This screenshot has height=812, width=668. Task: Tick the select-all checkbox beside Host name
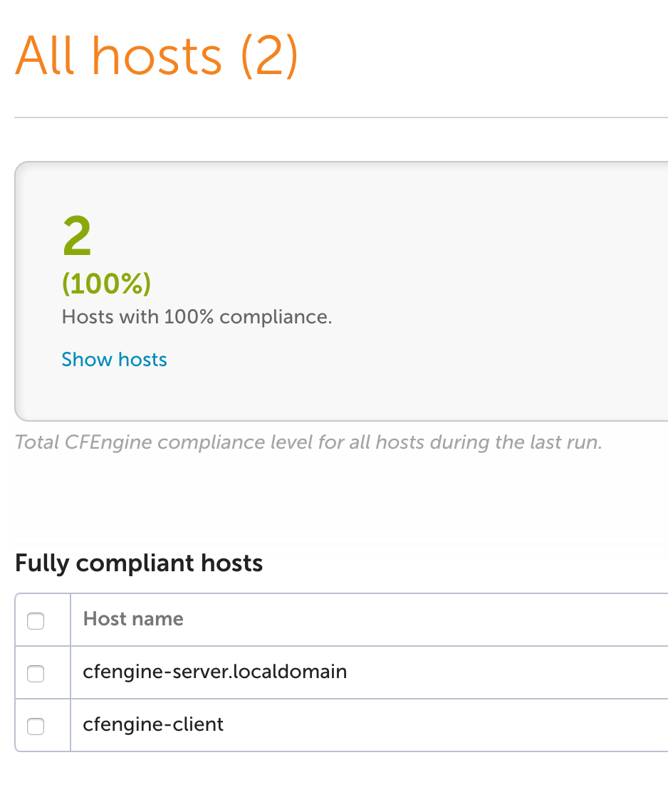pos(36,620)
